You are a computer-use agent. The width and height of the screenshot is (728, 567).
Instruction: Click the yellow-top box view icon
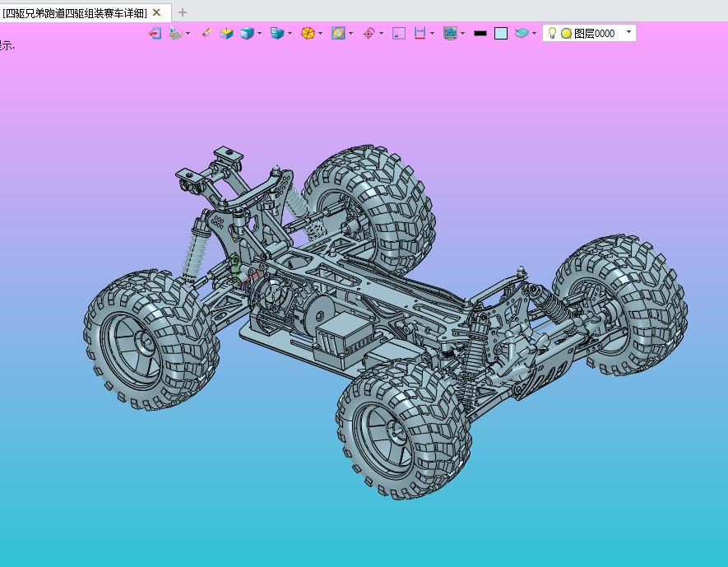tap(226, 34)
